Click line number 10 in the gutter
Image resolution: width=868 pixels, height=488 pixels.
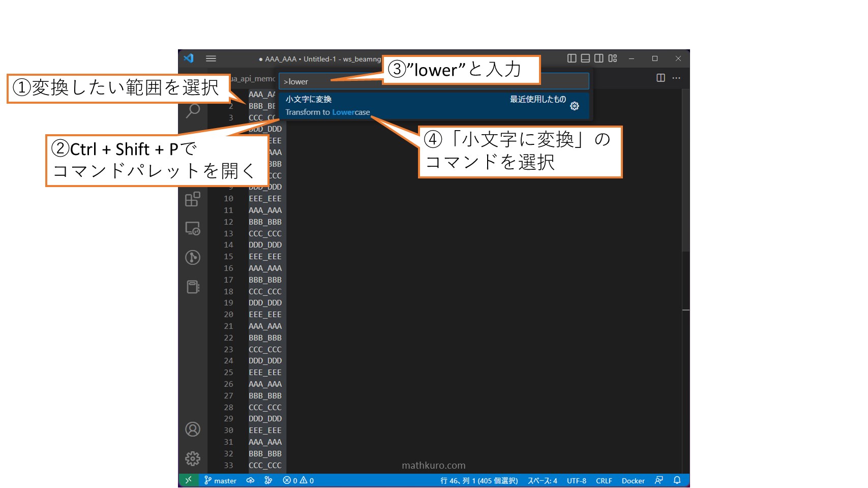pyautogui.click(x=229, y=199)
